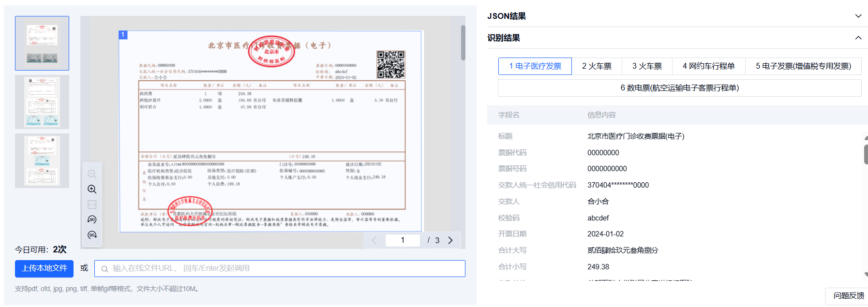Rotate document 90 degrees clockwise
868x307 pixels.
92,235
